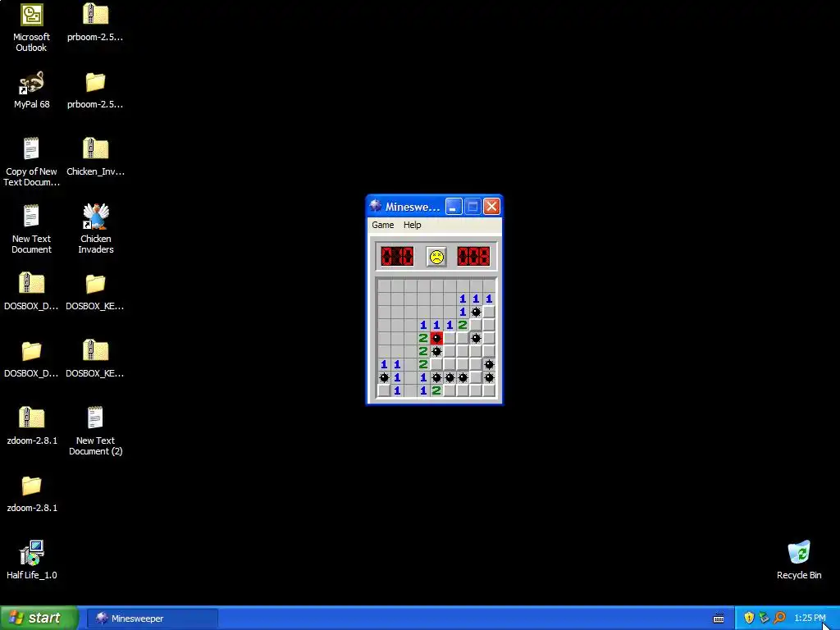The height and width of the screenshot is (630, 840).
Task: Click the green 2 in the bottom grid row
Action: [x=436, y=390]
